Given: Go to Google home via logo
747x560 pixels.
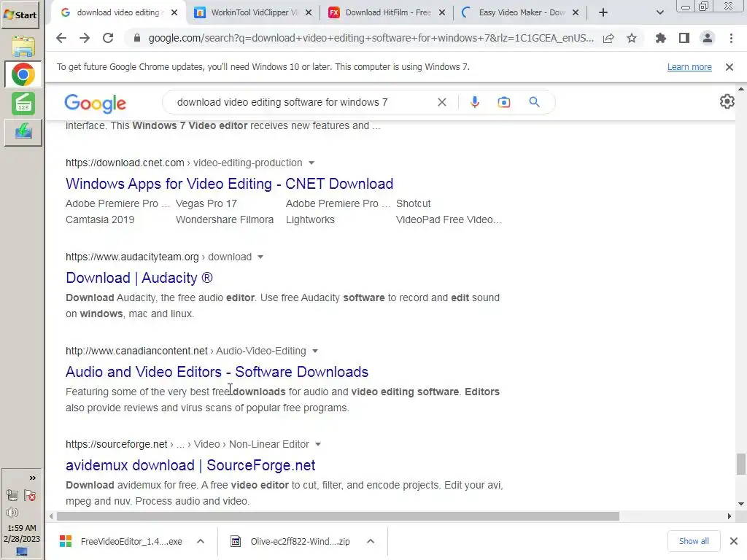Looking at the screenshot, I should click(96, 104).
